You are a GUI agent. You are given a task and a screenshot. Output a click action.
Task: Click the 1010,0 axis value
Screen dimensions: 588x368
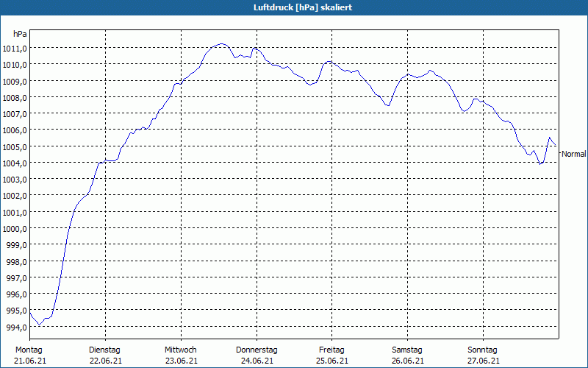point(15,65)
